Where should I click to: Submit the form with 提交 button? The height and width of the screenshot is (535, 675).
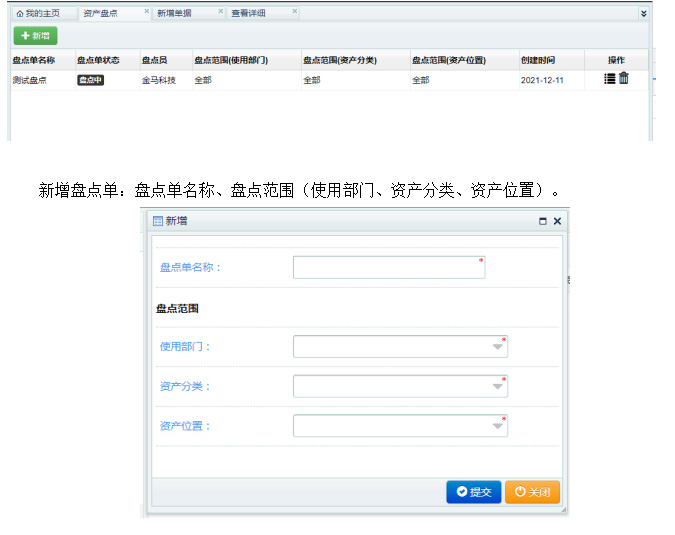pyautogui.click(x=473, y=492)
